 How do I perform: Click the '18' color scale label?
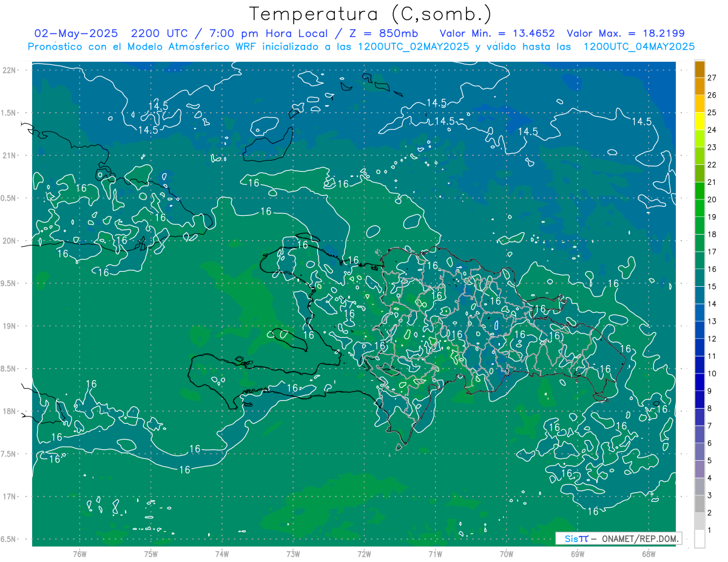tap(712, 235)
